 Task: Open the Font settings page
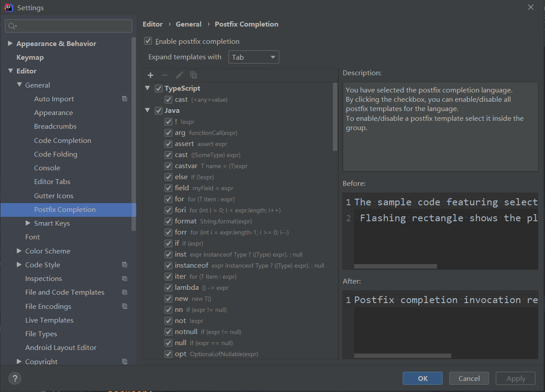tap(32, 237)
